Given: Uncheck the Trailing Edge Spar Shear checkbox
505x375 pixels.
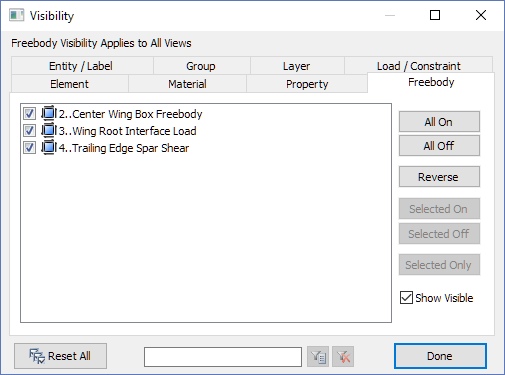Looking at the screenshot, I should pos(29,148).
